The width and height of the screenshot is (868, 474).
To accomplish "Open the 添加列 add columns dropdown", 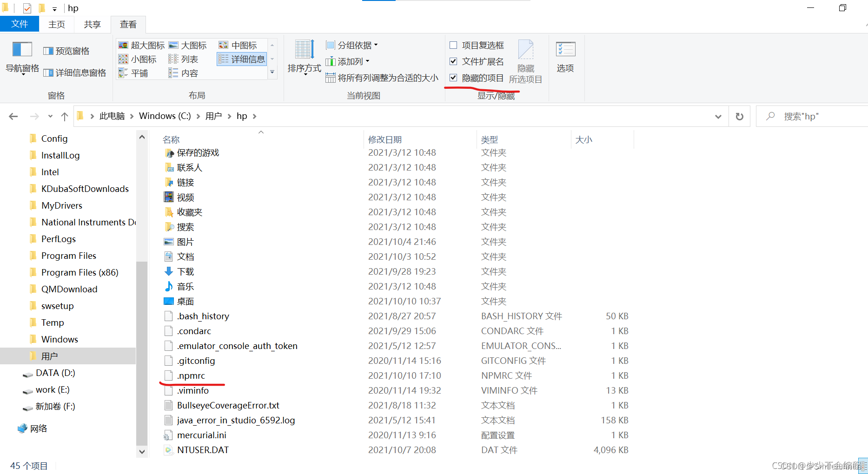I will [347, 61].
